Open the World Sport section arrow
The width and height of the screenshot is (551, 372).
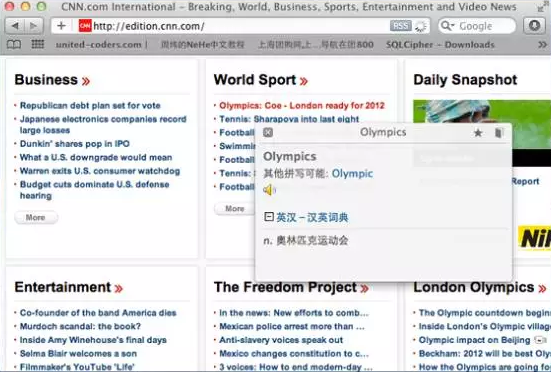(x=304, y=81)
